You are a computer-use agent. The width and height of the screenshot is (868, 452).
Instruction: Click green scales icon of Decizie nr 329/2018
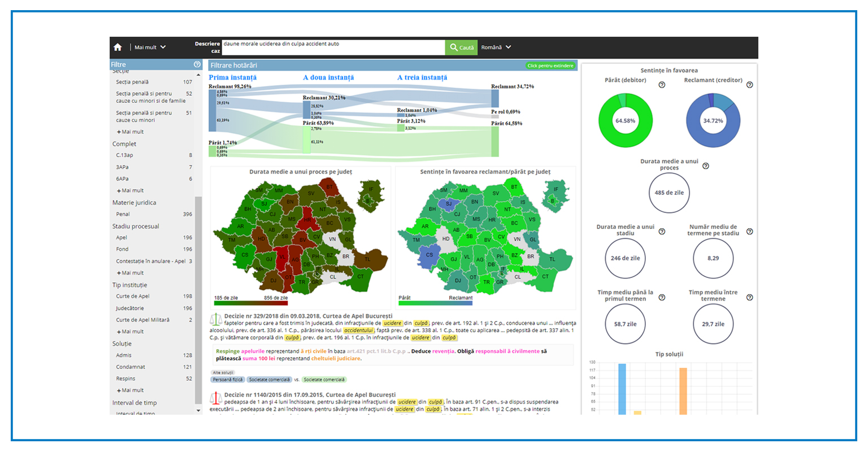pyautogui.click(x=216, y=320)
